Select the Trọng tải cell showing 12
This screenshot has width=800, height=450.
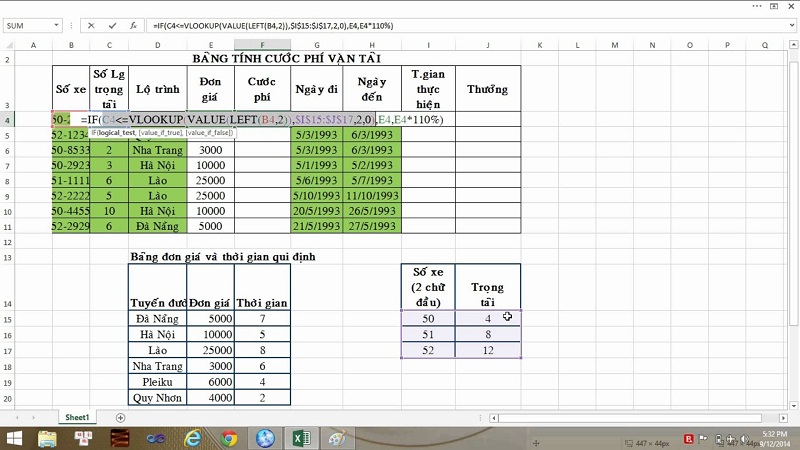pos(488,350)
